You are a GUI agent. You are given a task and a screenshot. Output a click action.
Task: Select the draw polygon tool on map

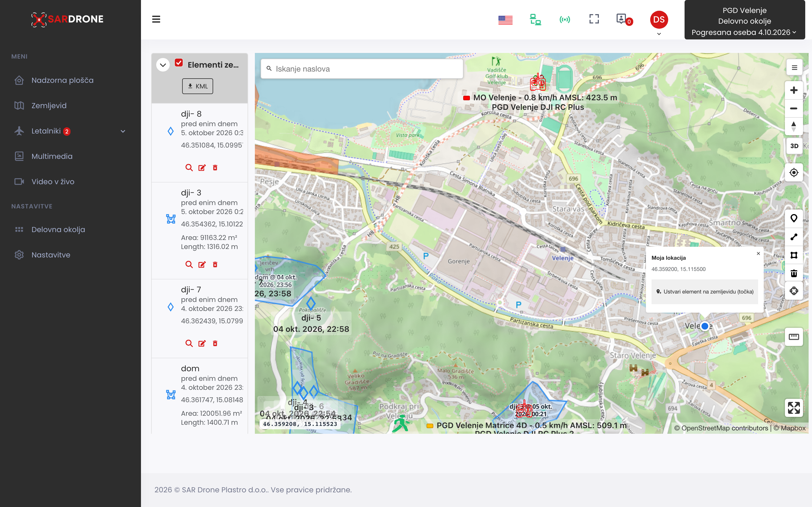[x=794, y=255]
